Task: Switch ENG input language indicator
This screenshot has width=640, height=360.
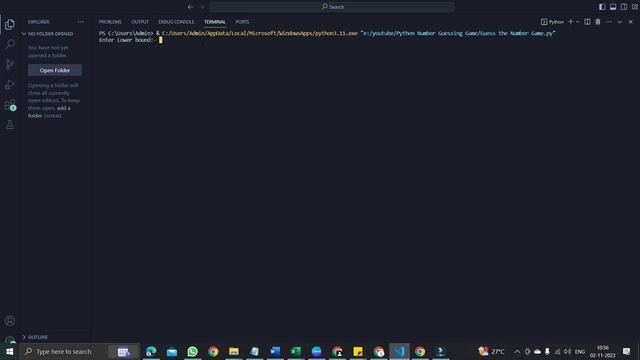Action: (580, 352)
